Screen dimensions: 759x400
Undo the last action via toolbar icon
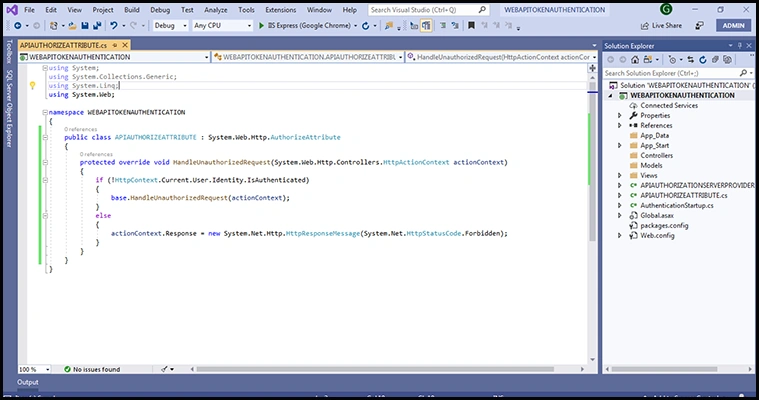114,26
